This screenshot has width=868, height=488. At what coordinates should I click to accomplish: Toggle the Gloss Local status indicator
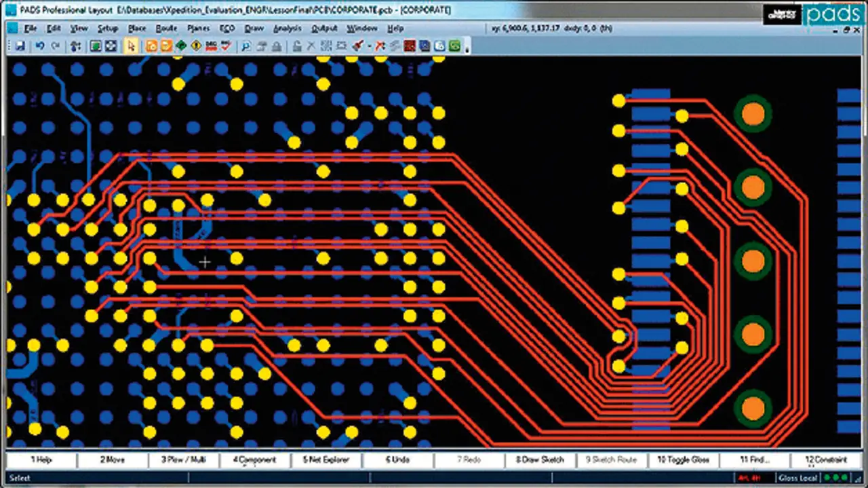[797, 478]
